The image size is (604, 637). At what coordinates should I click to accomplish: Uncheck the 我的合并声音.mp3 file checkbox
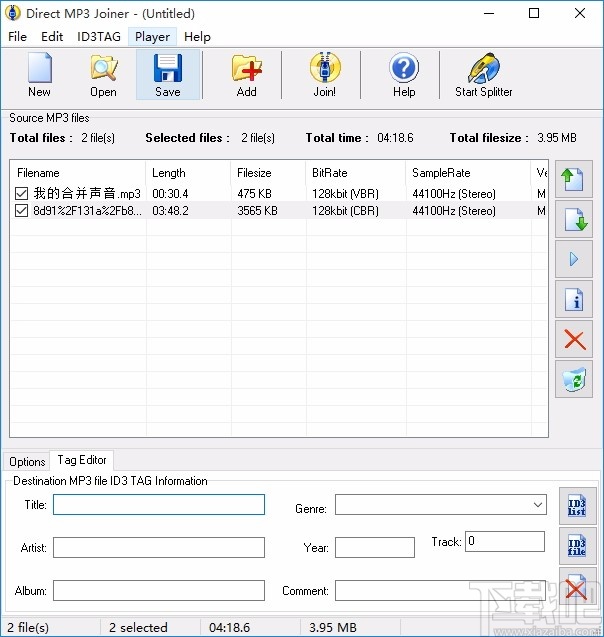point(21,193)
